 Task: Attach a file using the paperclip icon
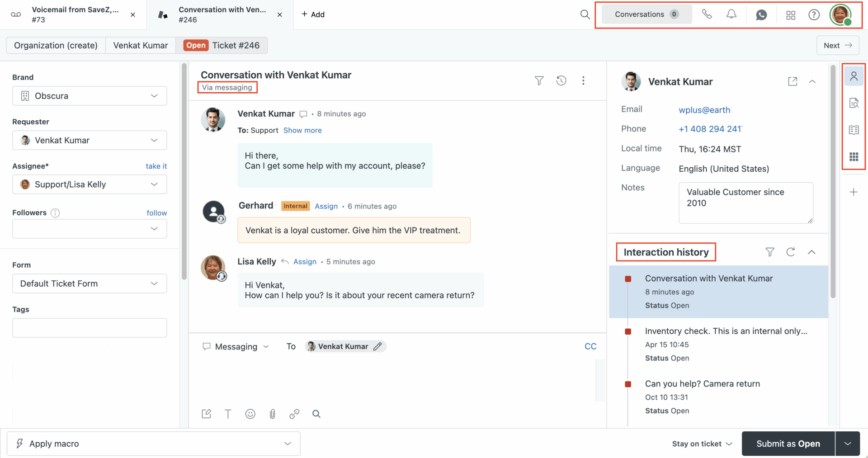[x=272, y=414]
